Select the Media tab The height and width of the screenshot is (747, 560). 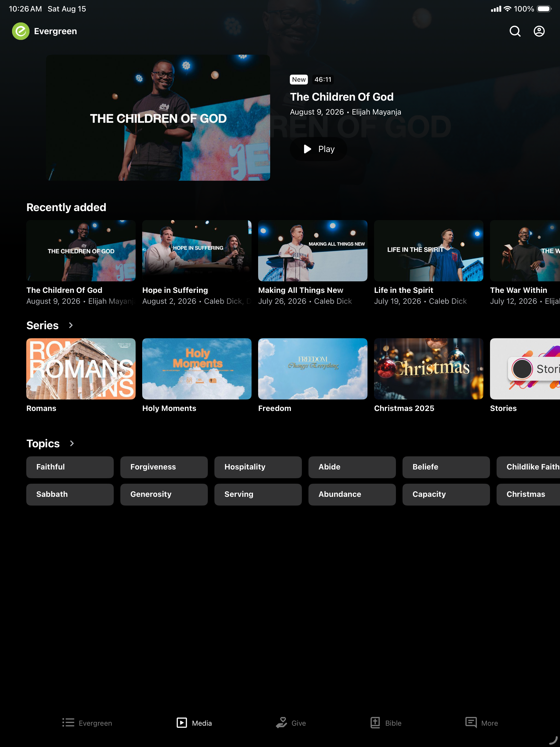point(194,723)
